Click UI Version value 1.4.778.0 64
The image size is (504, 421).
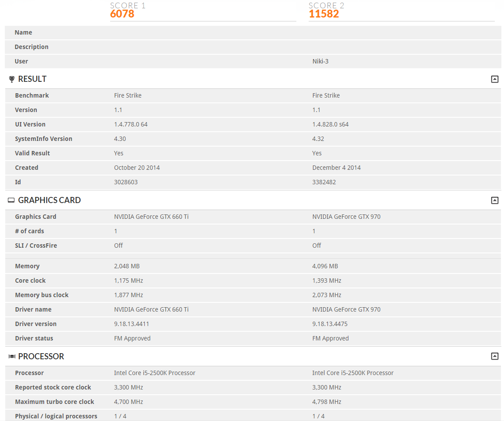131,124
